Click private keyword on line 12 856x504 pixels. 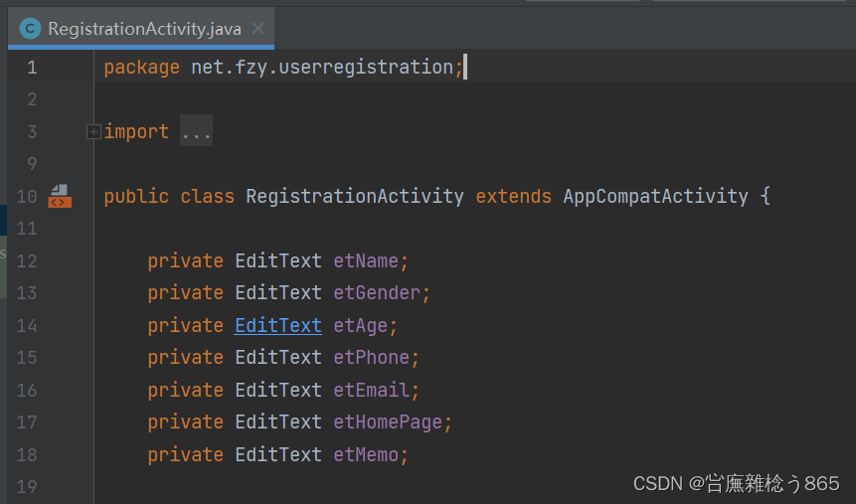(186, 261)
